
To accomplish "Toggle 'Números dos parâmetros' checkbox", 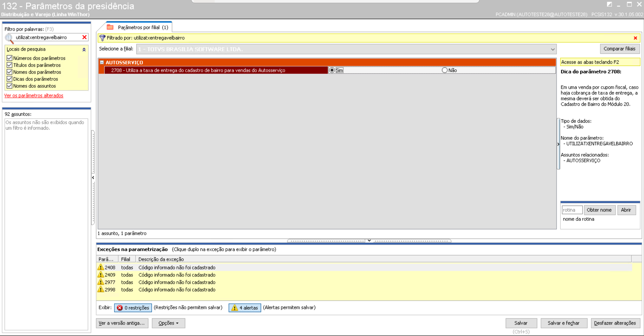I will tap(10, 58).
